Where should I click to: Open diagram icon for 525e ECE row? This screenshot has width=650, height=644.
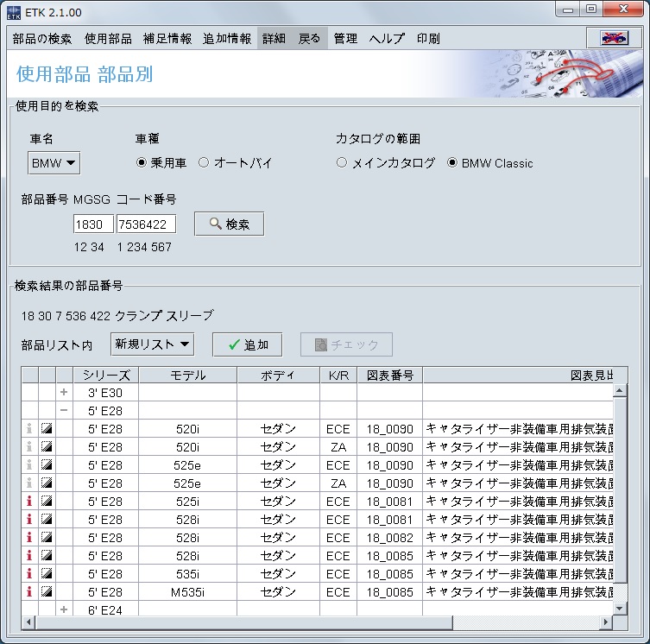pos(47,464)
